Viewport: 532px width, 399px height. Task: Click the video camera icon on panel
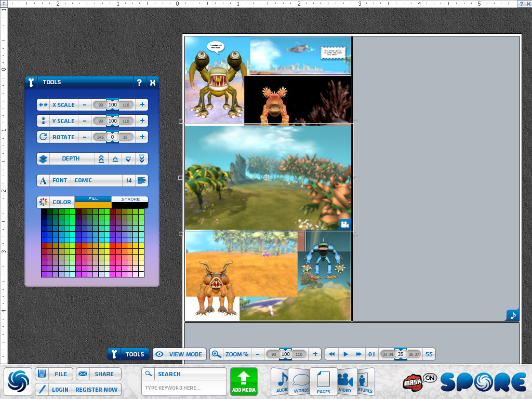[x=345, y=224]
